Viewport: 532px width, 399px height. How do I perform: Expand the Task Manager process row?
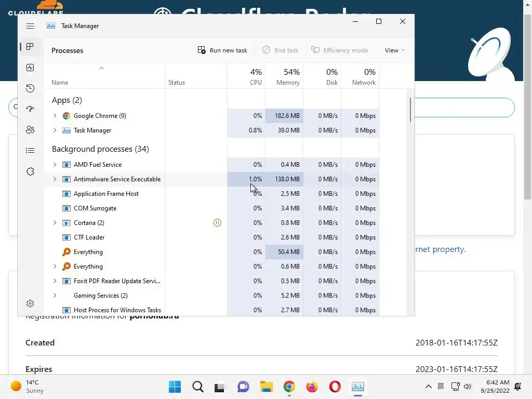(55, 130)
